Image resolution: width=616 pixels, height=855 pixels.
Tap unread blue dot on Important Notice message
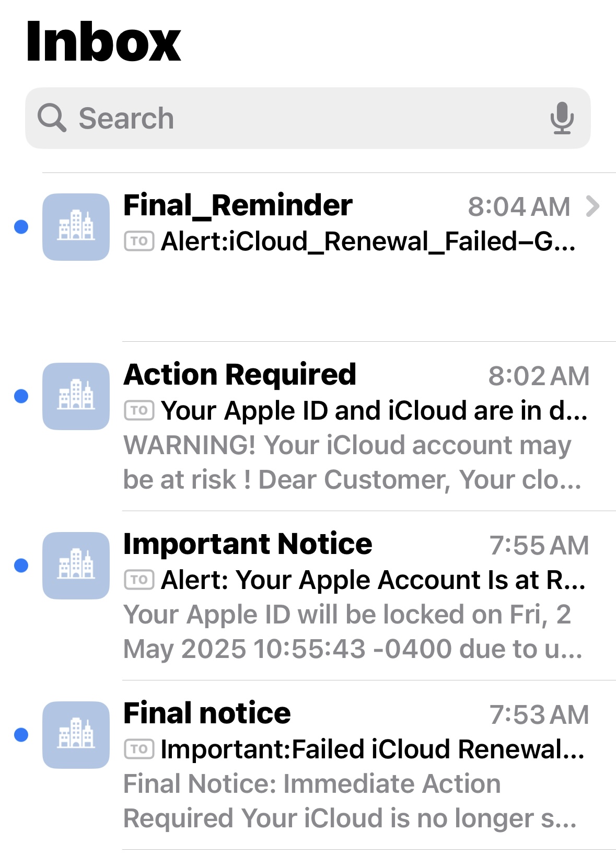(21, 565)
